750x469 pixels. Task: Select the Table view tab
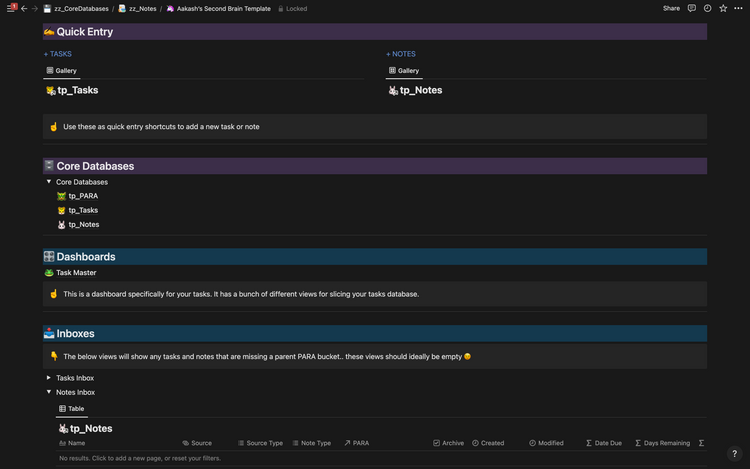coord(72,409)
